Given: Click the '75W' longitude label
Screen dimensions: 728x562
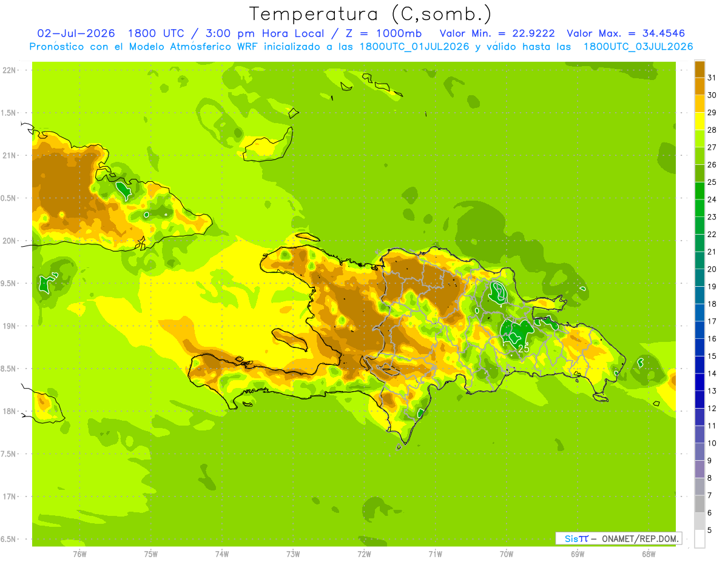Looking at the screenshot, I should coord(151,554).
